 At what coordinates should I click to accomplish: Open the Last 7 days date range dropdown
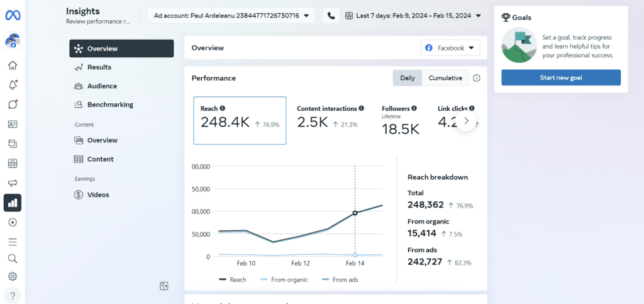coord(413,16)
